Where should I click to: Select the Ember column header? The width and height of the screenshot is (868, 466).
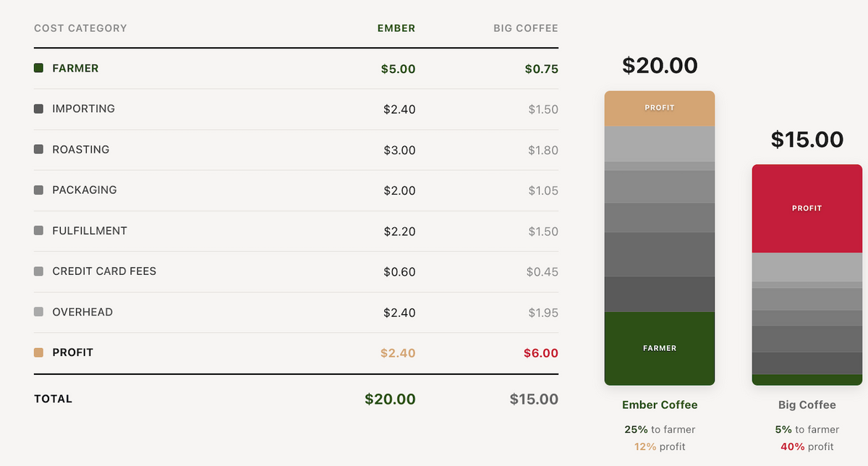(396, 28)
